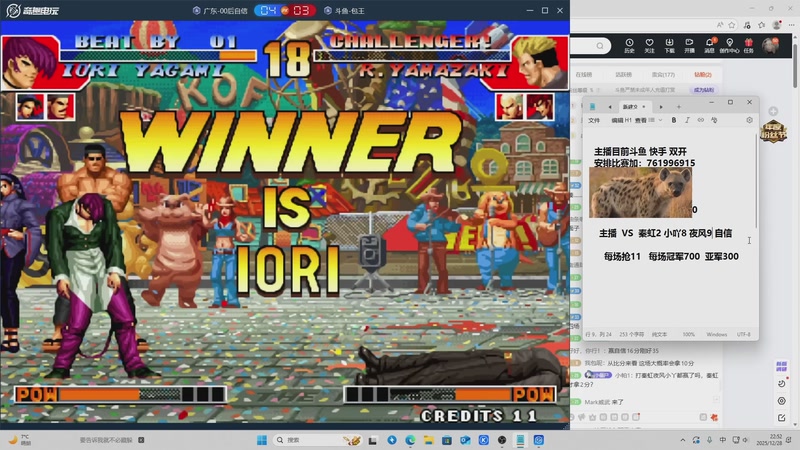Click text line 每场抢11 每场冠军700 亚军300

[x=671, y=256]
